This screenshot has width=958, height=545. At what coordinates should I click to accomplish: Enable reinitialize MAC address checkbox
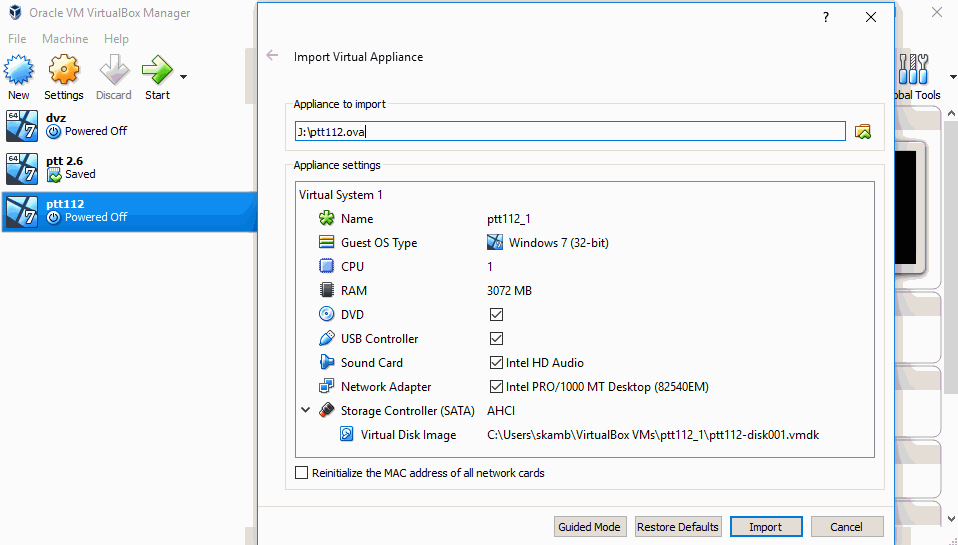tap(301, 472)
